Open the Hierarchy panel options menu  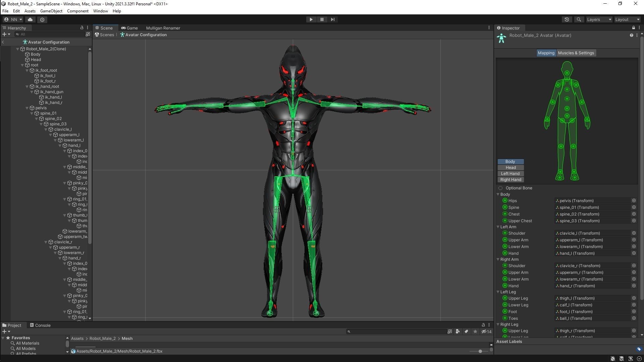88,28
